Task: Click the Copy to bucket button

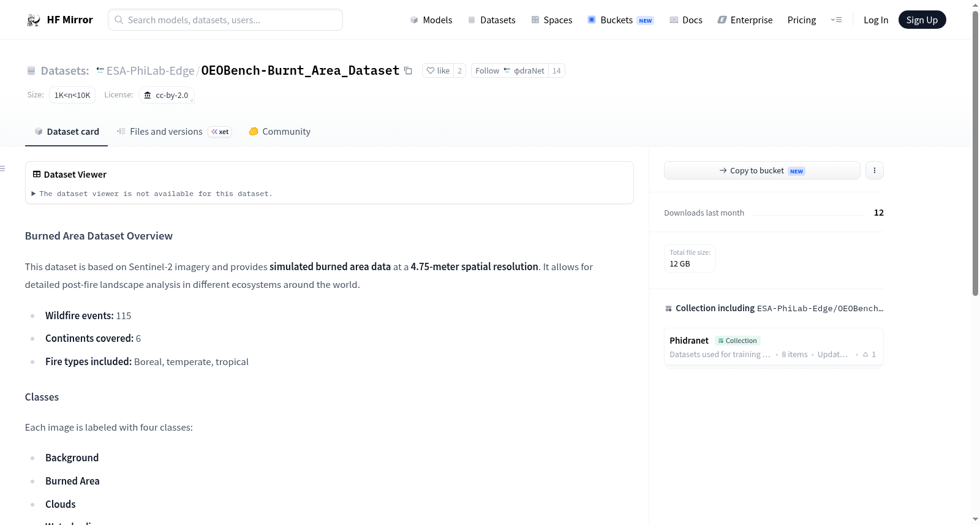Action: click(x=762, y=170)
